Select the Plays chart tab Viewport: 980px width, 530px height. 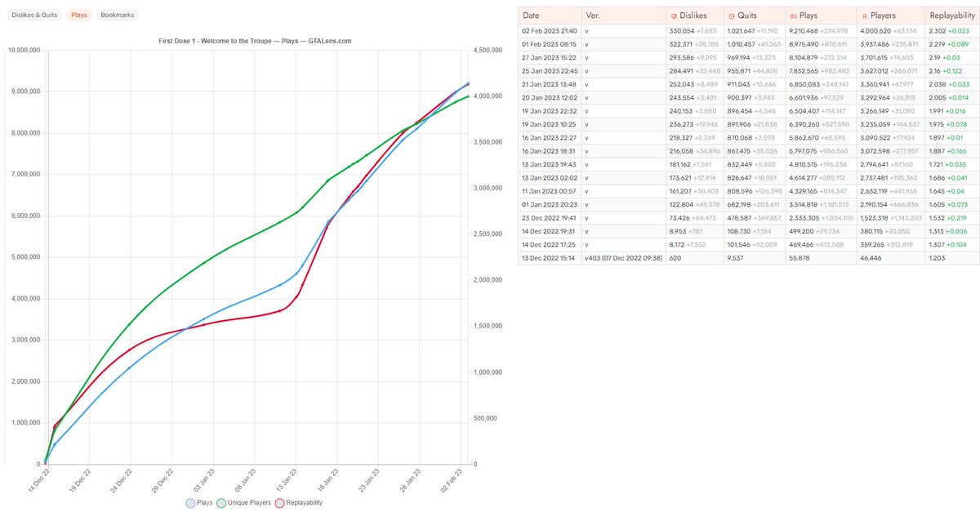[79, 15]
